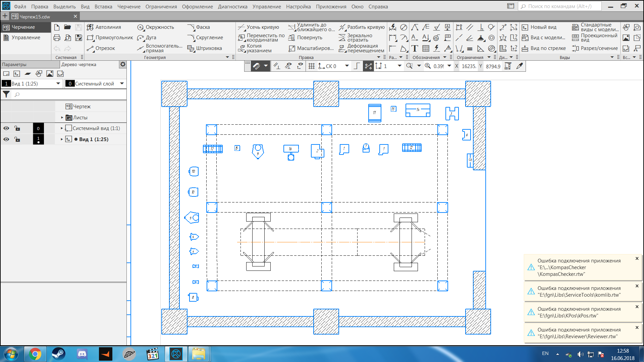
Task: Open the Вид 1 (1:25) view dropdown
Action: (x=58, y=83)
